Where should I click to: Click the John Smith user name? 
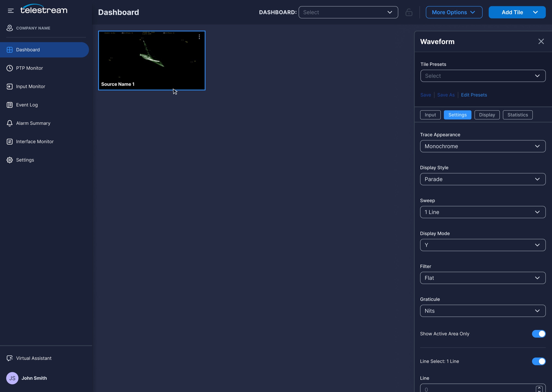coord(34,378)
